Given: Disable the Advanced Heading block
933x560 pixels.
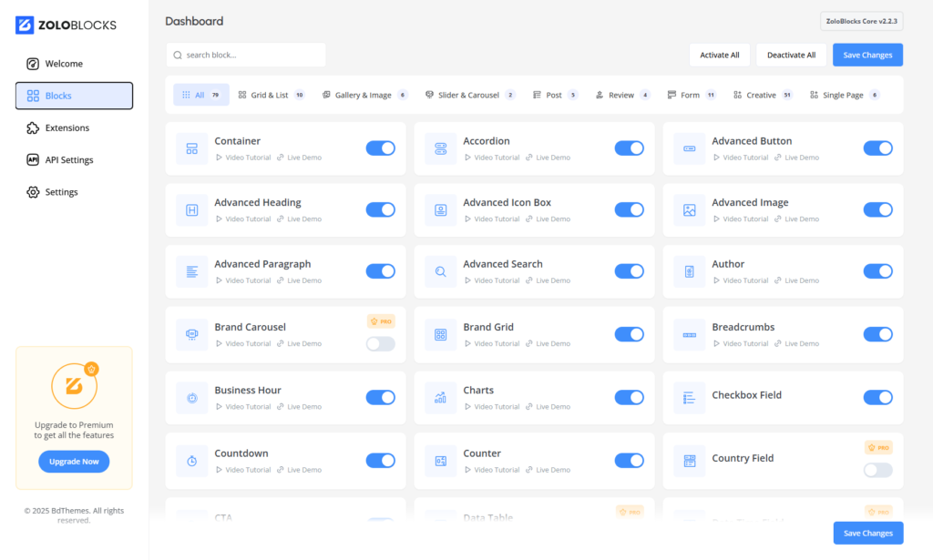Looking at the screenshot, I should click(x=380, y=209).
